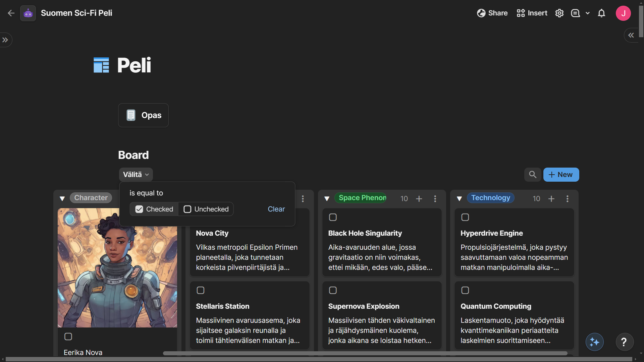The image size is (644, 362).
Task: Tick the Supernova Explosion card checkbox
Action: tap(333, 290)
